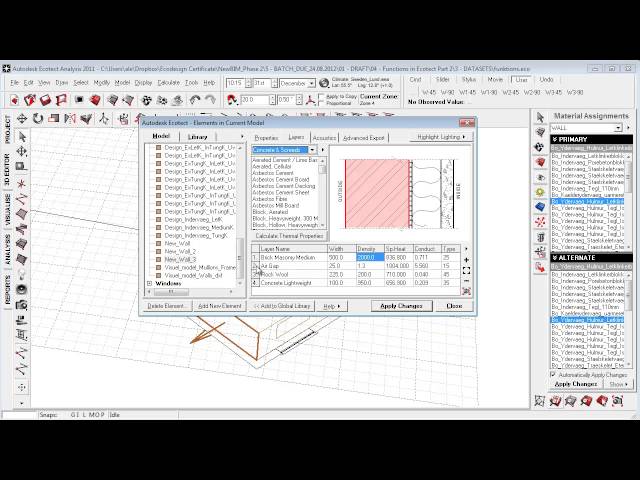
Task: Open the Show arrow button in right panel
Action: coord(618,384)
